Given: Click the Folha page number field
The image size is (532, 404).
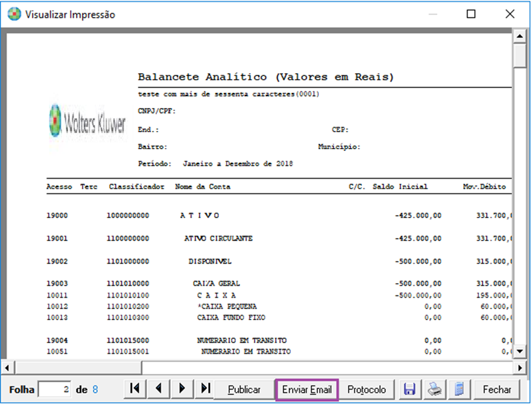Looking at the screenshot, I should pos(55,390).
